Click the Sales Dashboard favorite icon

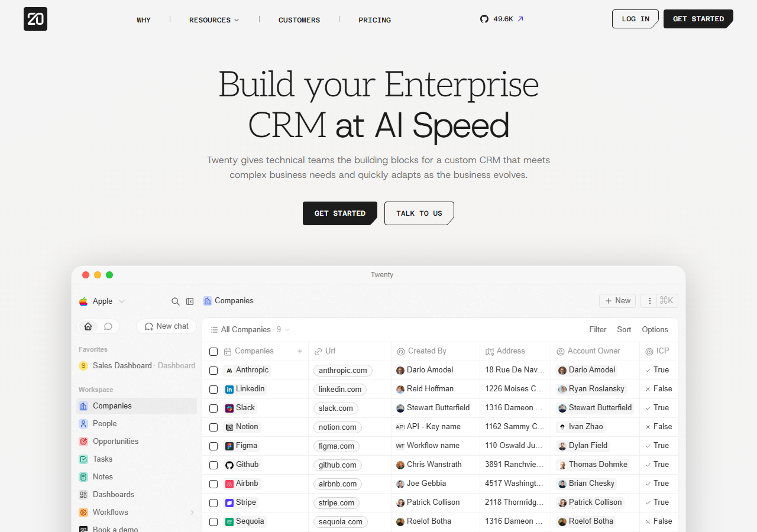coord(83,366)
